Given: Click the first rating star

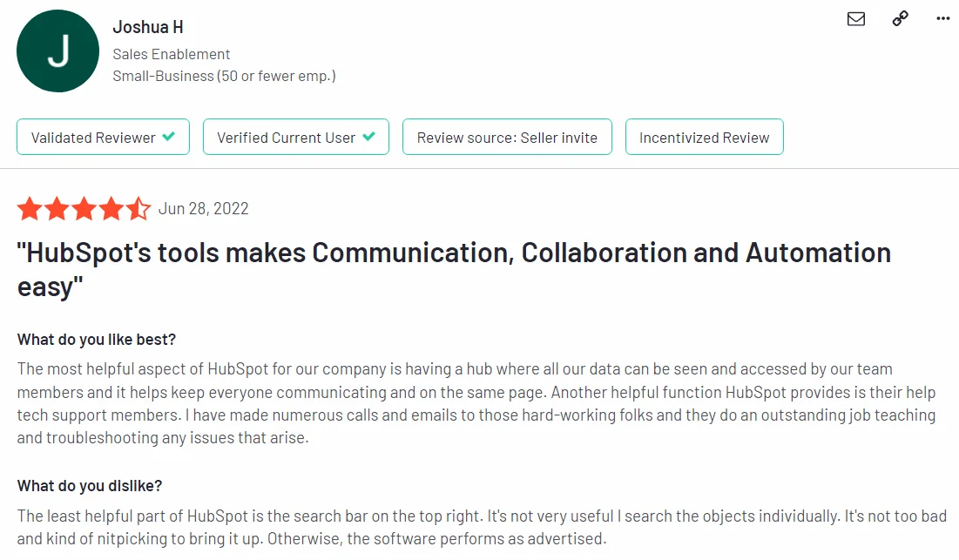Looking at the screenshot, I should (30, 208).
